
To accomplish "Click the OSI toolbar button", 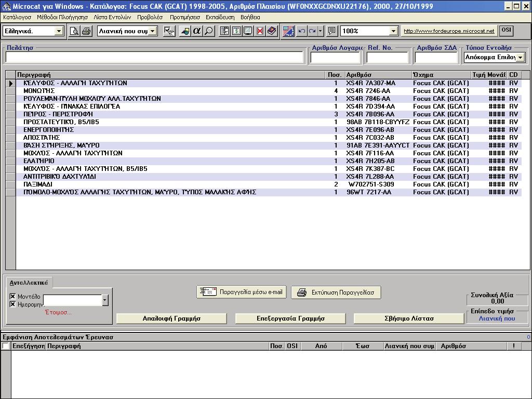I will [x=506, y=30].
